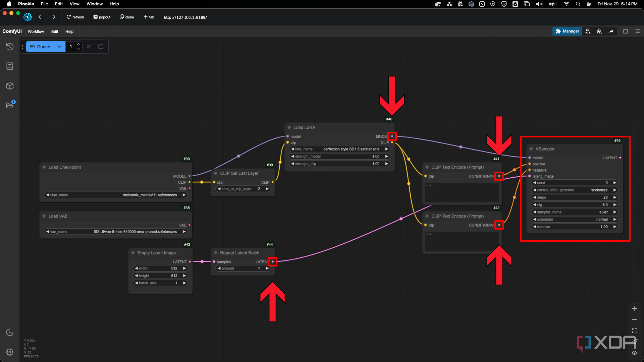The image size is (644, 362).
Task: Open the Node Library sidebar icon
Action: (x=10, y=66)
